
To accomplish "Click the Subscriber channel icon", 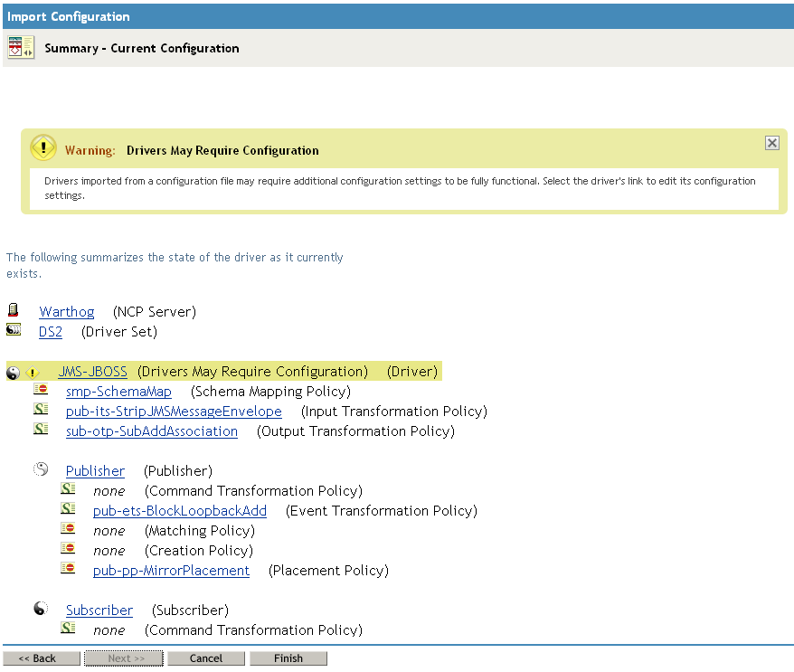I will tap(39, 609).
